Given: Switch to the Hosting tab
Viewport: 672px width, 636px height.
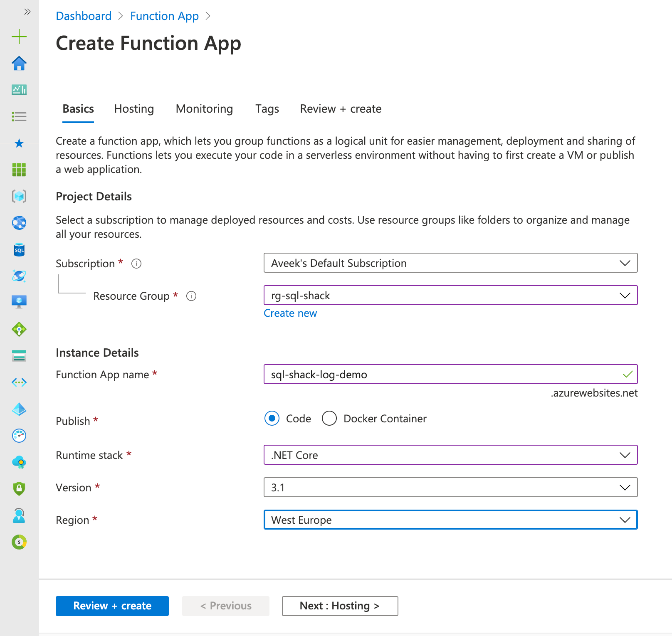Looking at the screenshot, I should [134, 109].
